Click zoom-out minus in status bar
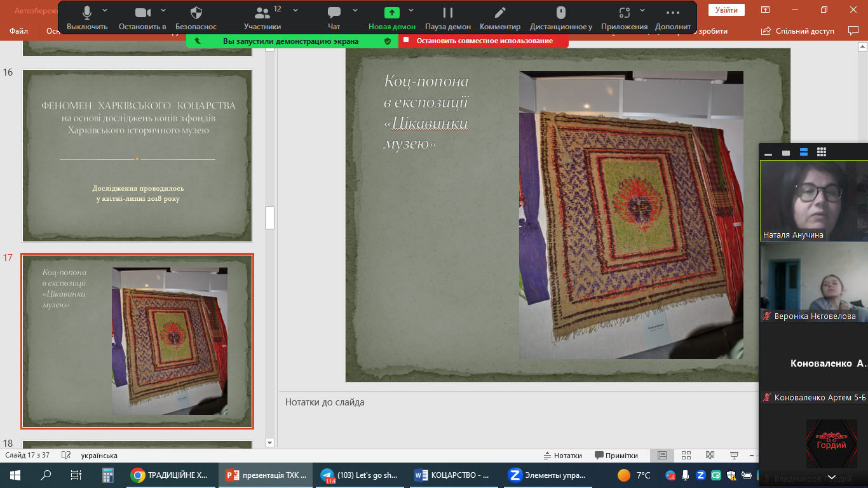868x488 pixels. 754,456
